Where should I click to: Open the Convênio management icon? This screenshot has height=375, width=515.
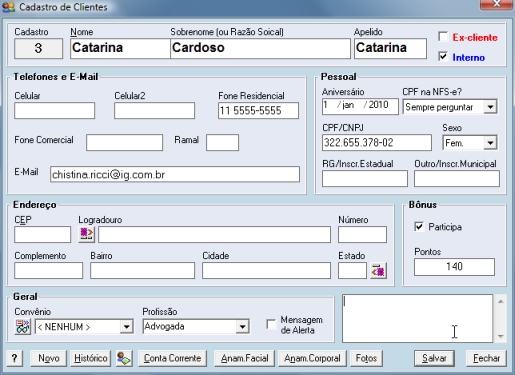click(23, 326)
